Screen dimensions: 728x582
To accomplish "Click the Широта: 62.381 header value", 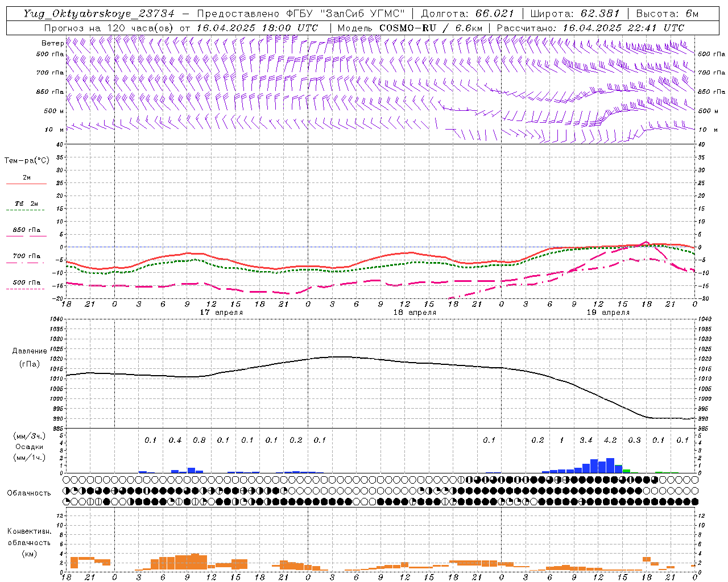I will (x=576, y=14).
